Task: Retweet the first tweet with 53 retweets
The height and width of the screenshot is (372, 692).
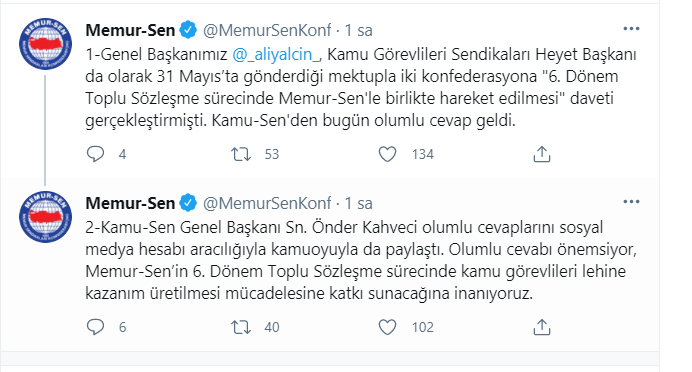Action: coord(241,154)
